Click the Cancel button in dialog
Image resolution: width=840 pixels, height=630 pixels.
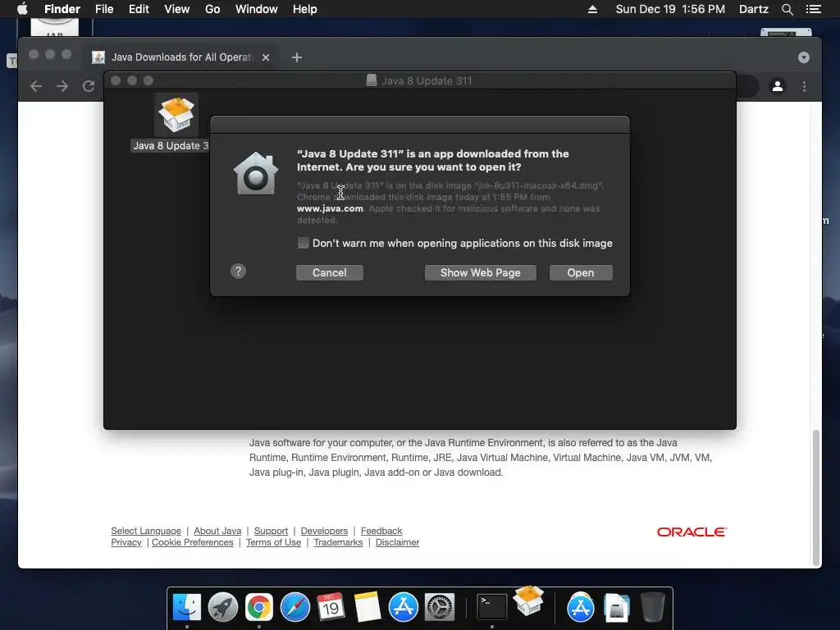coord(330,272)
